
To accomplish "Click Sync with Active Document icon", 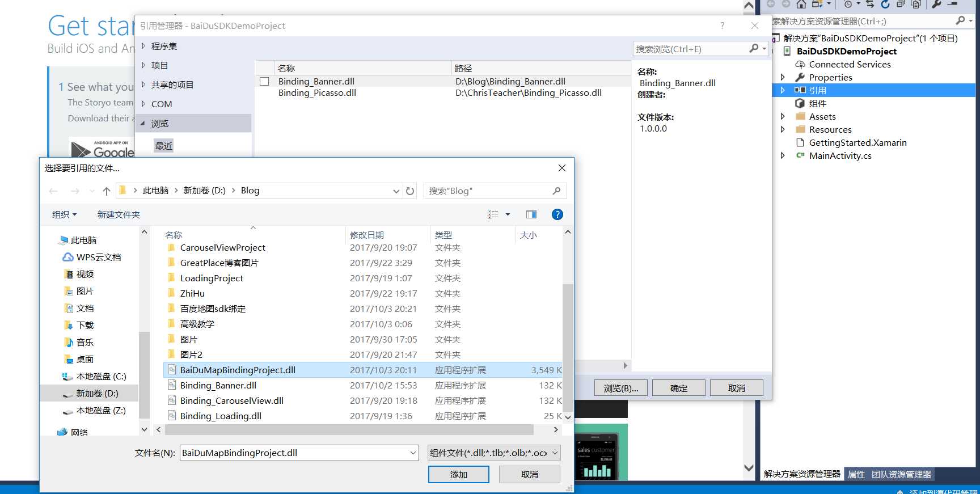I will point(870,4).
